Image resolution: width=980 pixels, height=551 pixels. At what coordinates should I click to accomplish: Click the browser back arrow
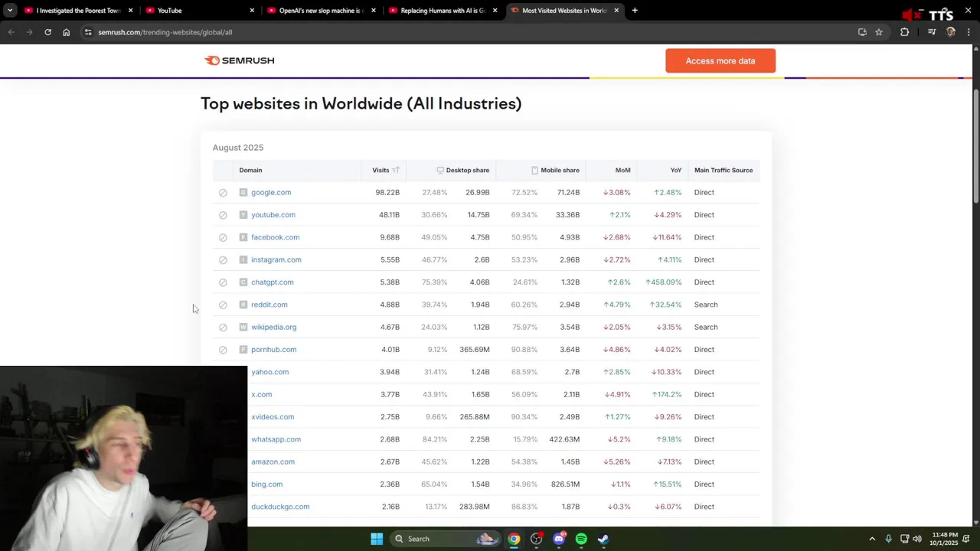(x=11, y=32)
